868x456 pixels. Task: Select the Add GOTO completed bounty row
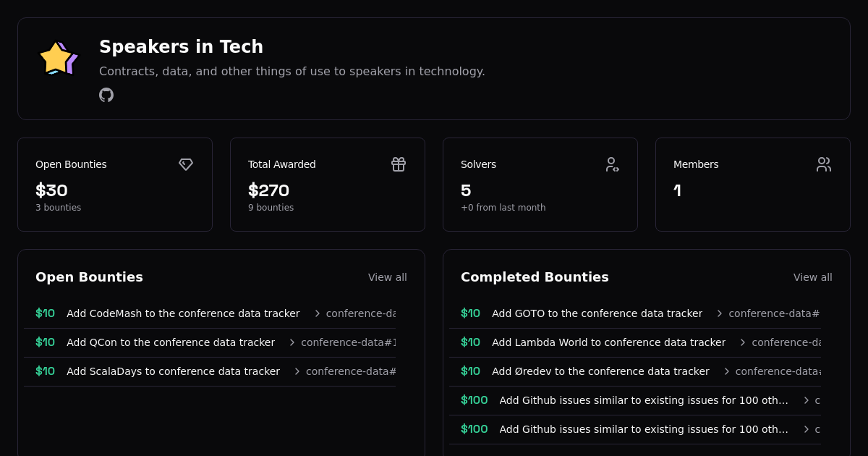597,313
